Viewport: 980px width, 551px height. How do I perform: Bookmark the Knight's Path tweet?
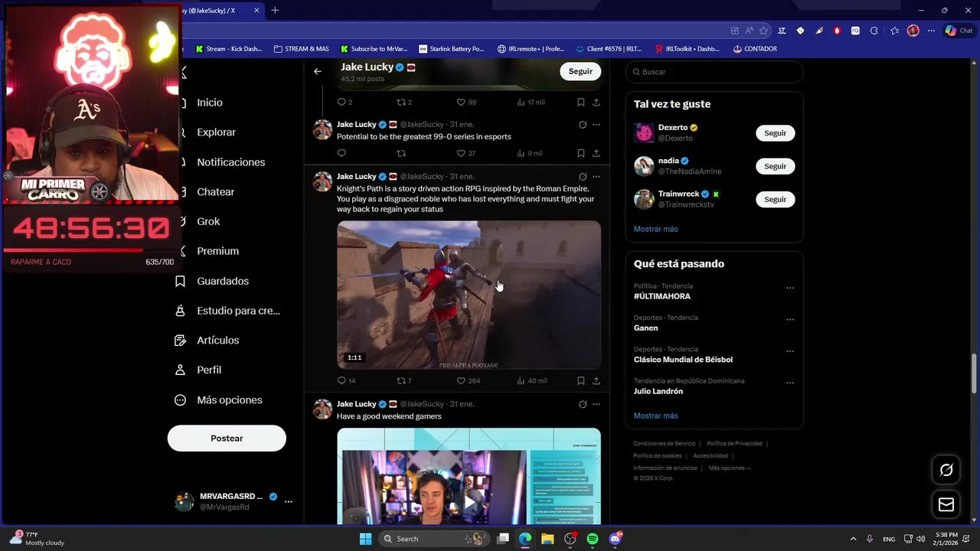[x=580, y=380]
